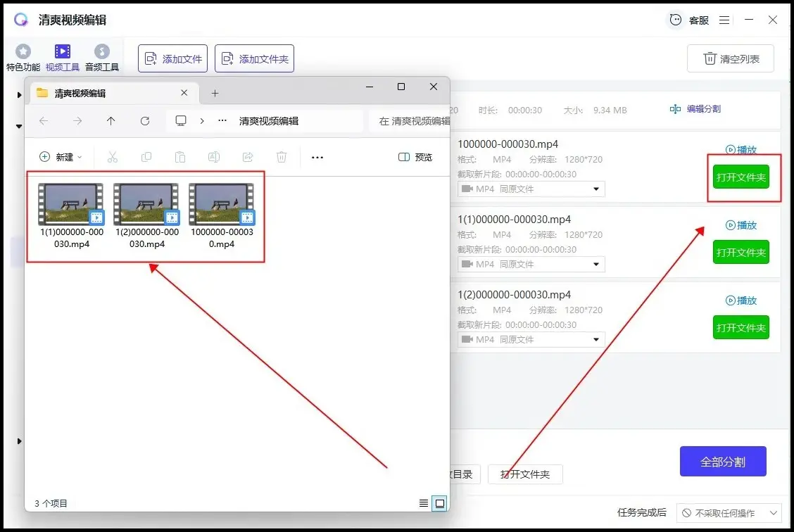The height and width of the screenshot is (532, 794).
Task: Select the 清爽视频编辑 Explorer tab
Action: (x=115, y=93)
